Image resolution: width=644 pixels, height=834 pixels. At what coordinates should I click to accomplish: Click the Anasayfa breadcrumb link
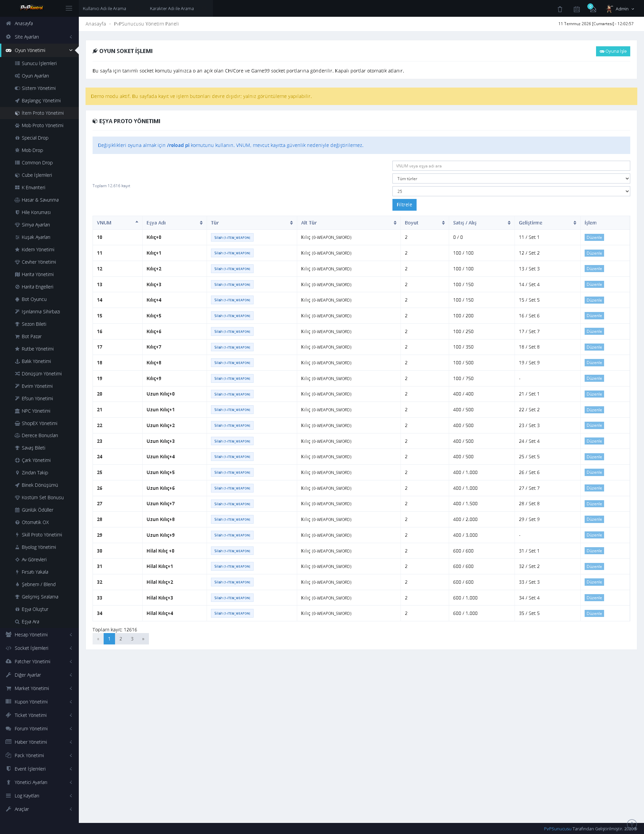tap(96, 24)
